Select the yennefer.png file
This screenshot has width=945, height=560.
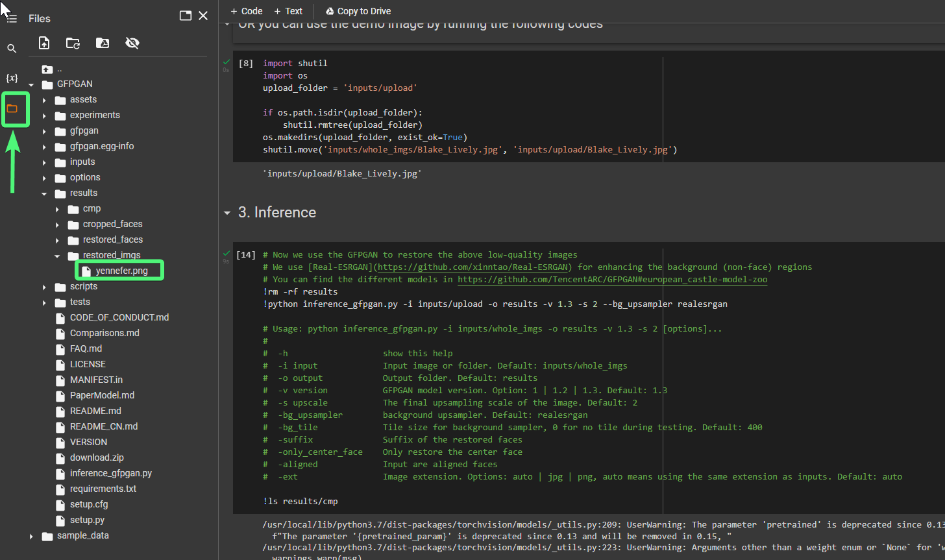click(121, 271)
